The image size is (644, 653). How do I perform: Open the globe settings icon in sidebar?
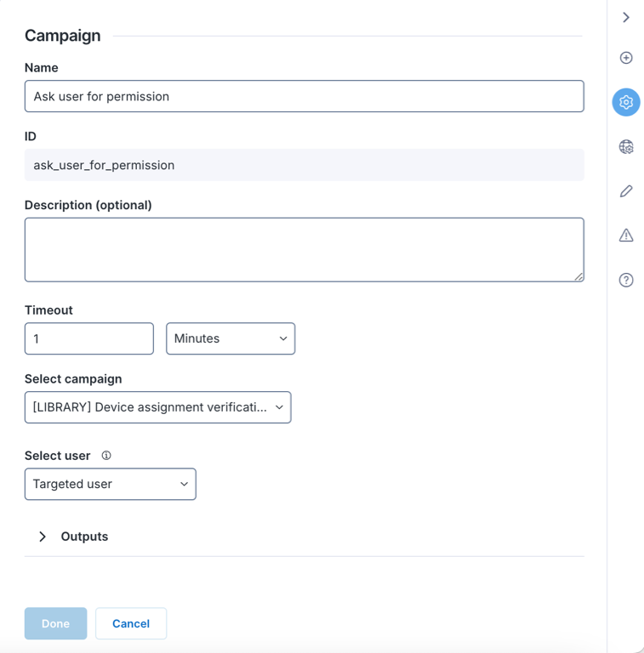coord(626,147)
